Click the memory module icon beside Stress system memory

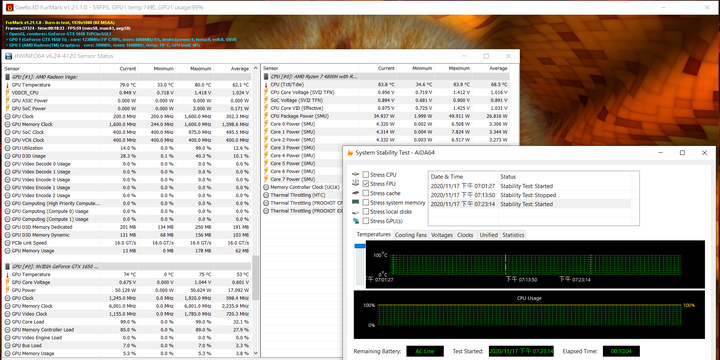tap(355, 202)
